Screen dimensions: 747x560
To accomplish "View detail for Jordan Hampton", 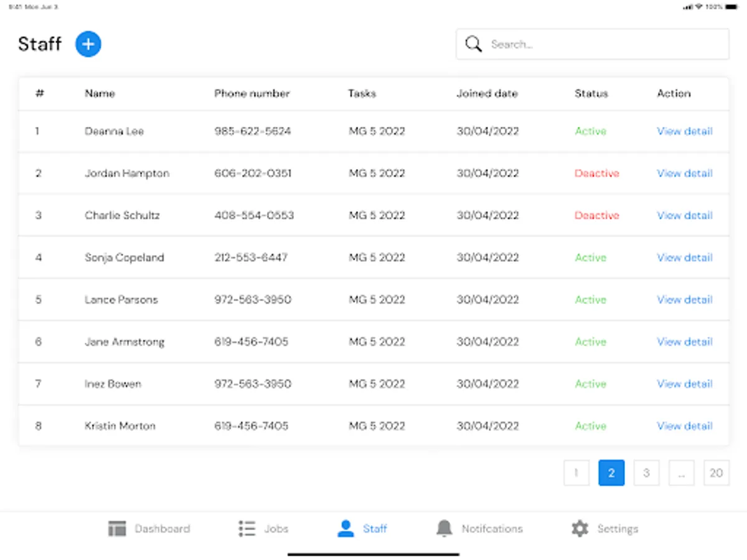I will pos(685,174).
